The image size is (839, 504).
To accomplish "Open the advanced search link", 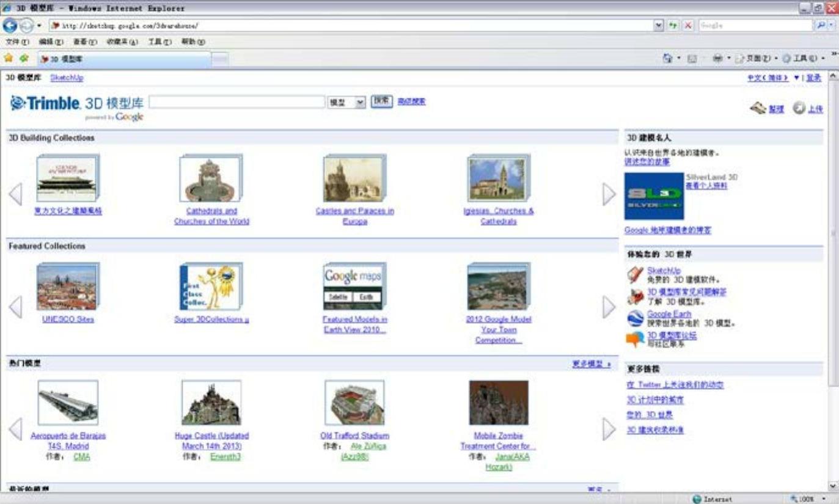I will [411, 102].
